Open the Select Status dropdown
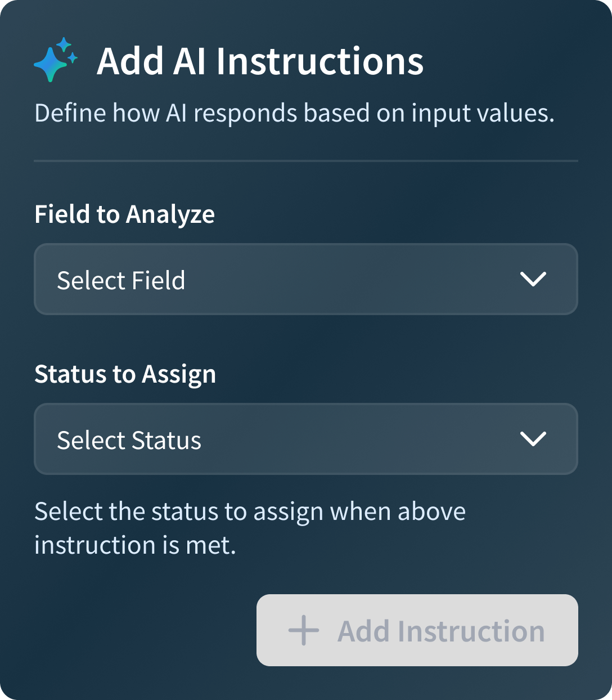The height and width of the screenshot is (700, 612). [x=305, y=439]
